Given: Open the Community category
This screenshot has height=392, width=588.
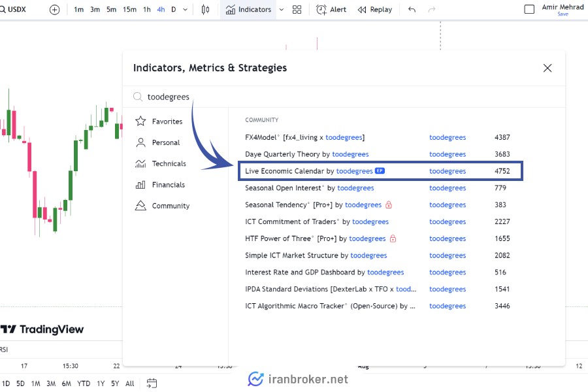Looking at the screenshot, I should [x=163, y=206].
